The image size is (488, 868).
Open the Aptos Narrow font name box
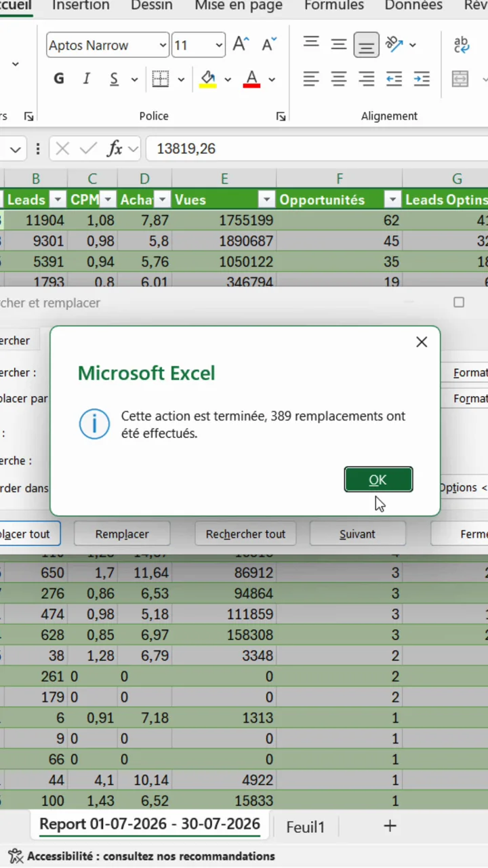tap(108, 45)
